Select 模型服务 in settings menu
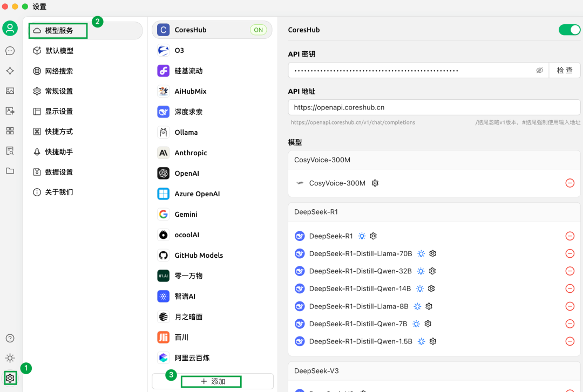 click(85, 31)
